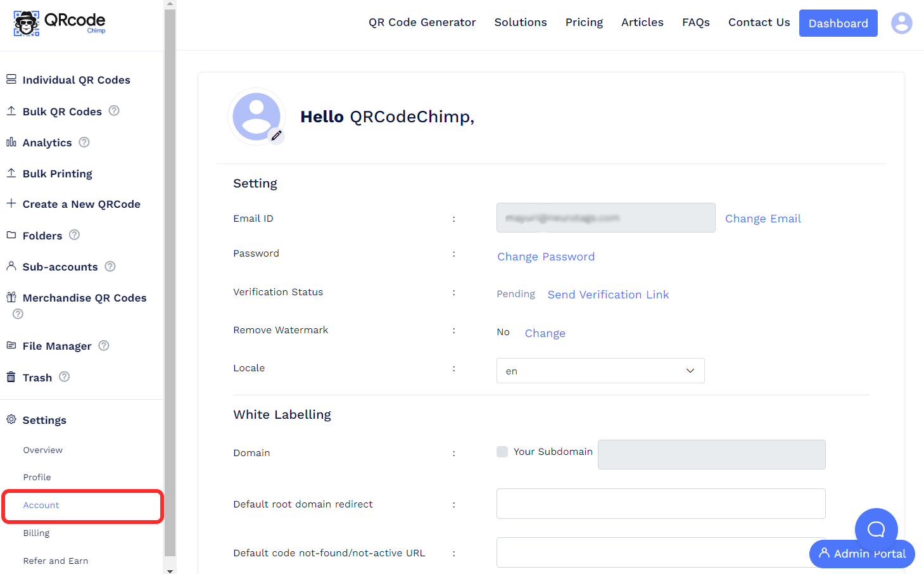The image size is (924, 574).
Task: Open the Dashboard button
Action: [x=838, y=23]
